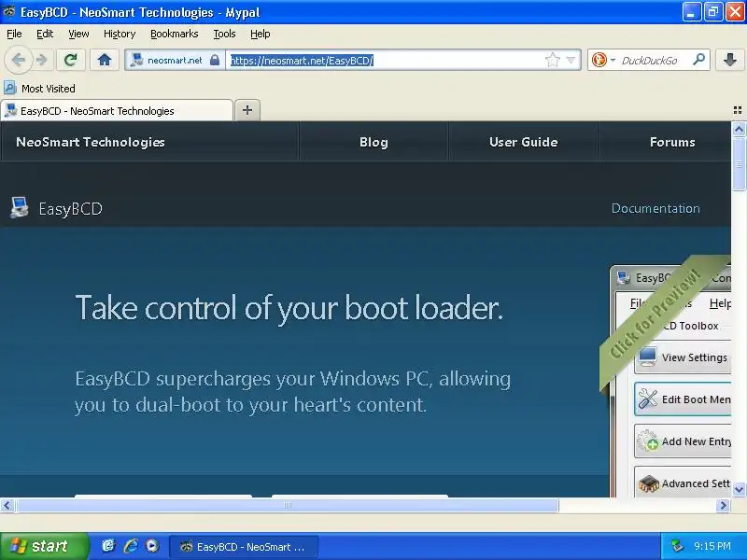
Task: Launch Internet Explorer from quick launch
Action: coord(131,546)
